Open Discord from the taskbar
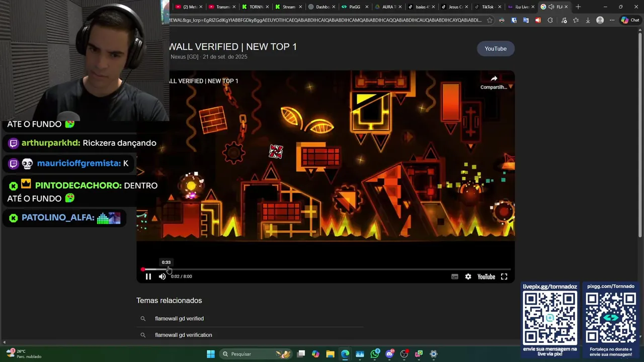Viewport: 644px width, 362px height. [389, 354]
